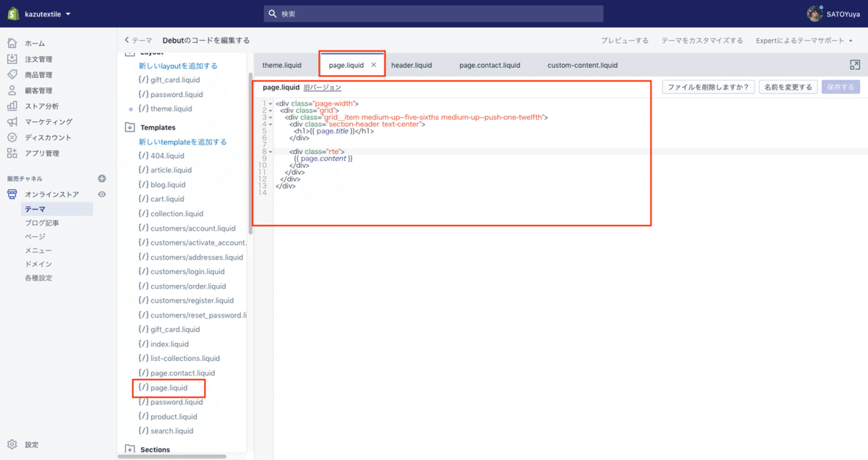The height and width of the screenshot is (460, 868).
Task: Switch to theme.liquid tab
Action: tap(282, 65)
